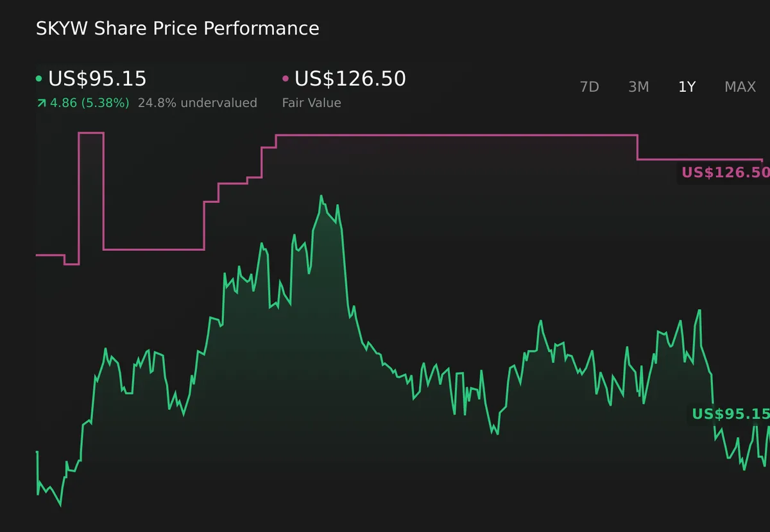This screenshot has height=532, width=770.
Task: Click the green share price legend dot
Action: (39, 79)
